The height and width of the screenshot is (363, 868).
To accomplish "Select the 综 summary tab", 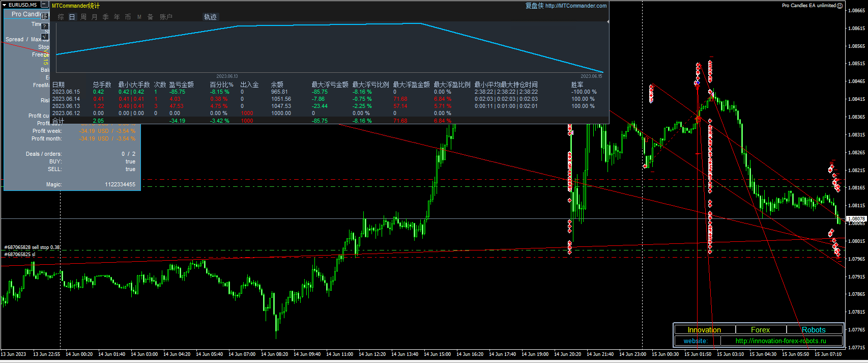I will click(x=61, y=17).
